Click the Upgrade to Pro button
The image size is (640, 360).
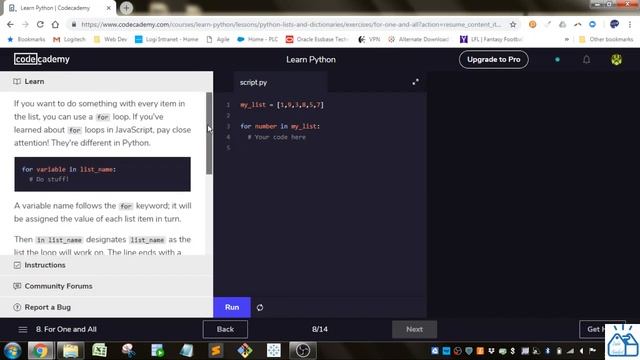(493, 60)
